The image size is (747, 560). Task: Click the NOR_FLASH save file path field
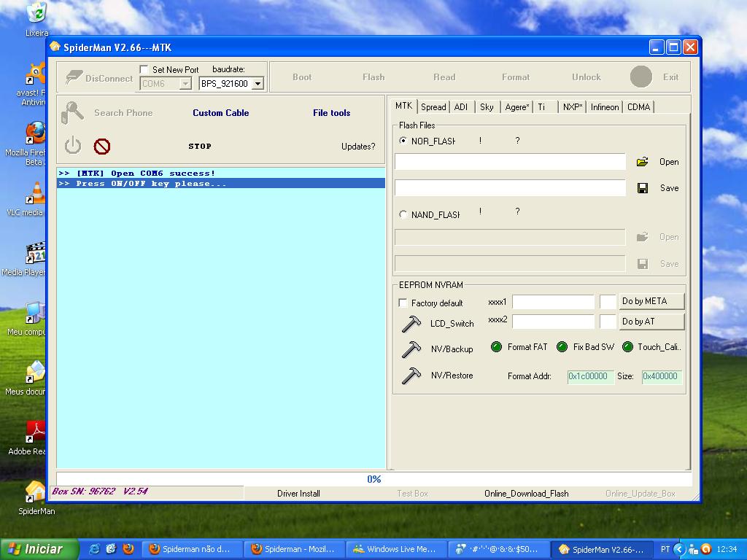(510, 188)
